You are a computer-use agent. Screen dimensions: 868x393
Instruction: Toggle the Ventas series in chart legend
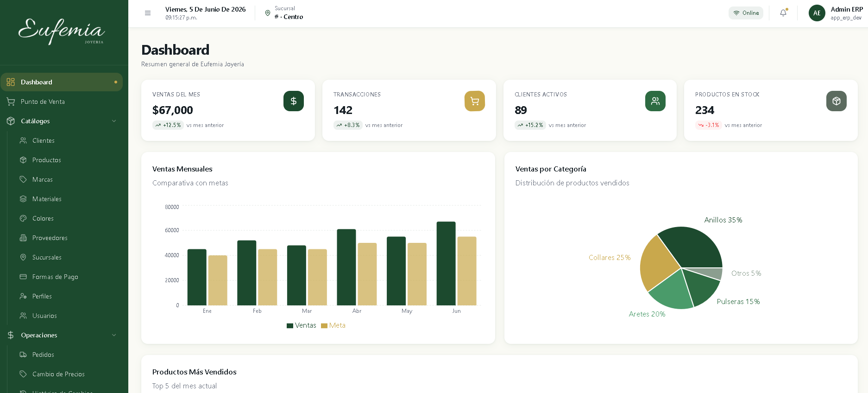(x=302, y=325)
